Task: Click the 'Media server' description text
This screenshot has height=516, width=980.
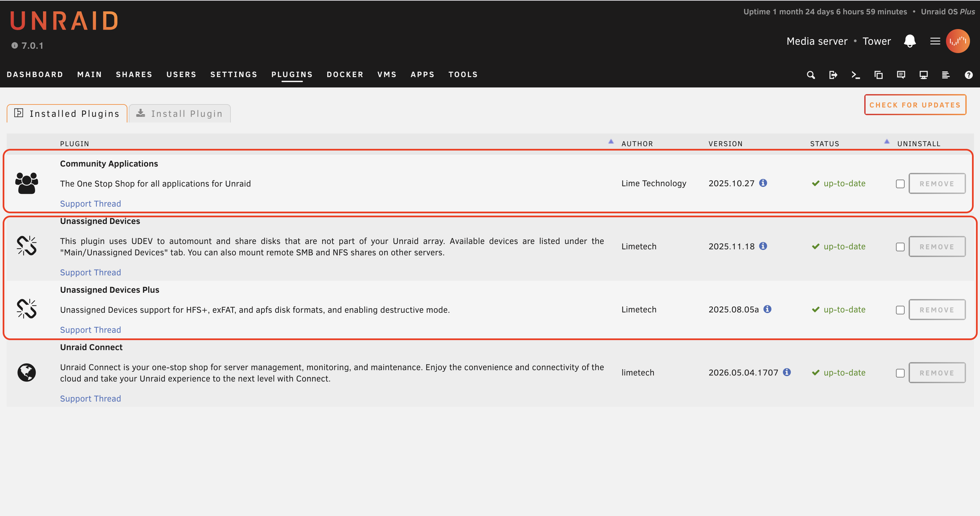Action: click(817, 41)
